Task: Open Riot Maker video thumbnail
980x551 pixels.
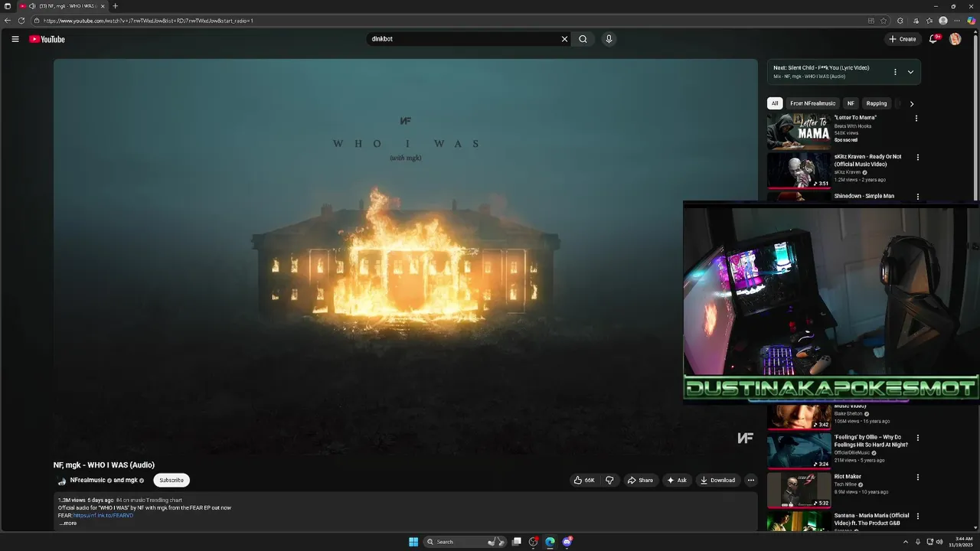Action: click(799, 490)
